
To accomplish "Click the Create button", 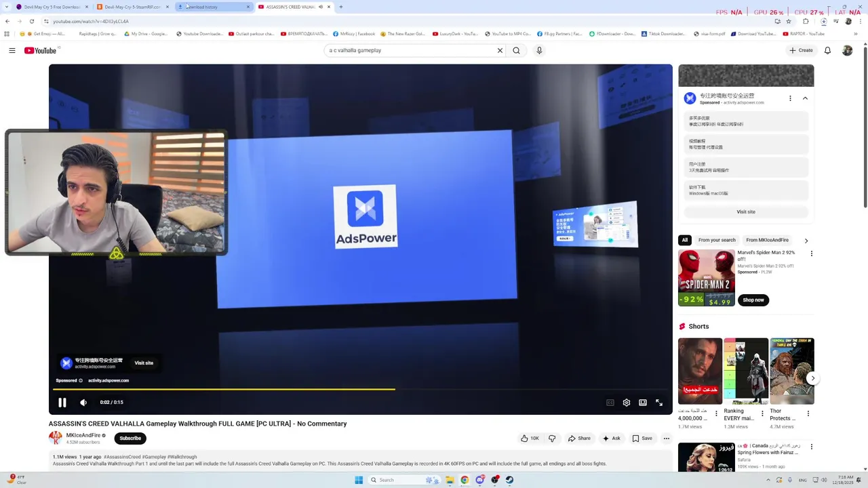I will click(x=801, y=50).
